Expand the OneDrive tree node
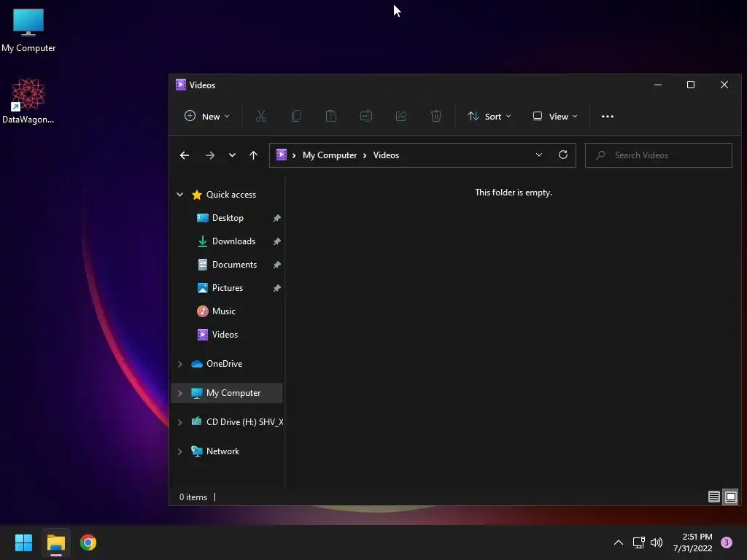747x560 pixels. [x=180, y=364]
